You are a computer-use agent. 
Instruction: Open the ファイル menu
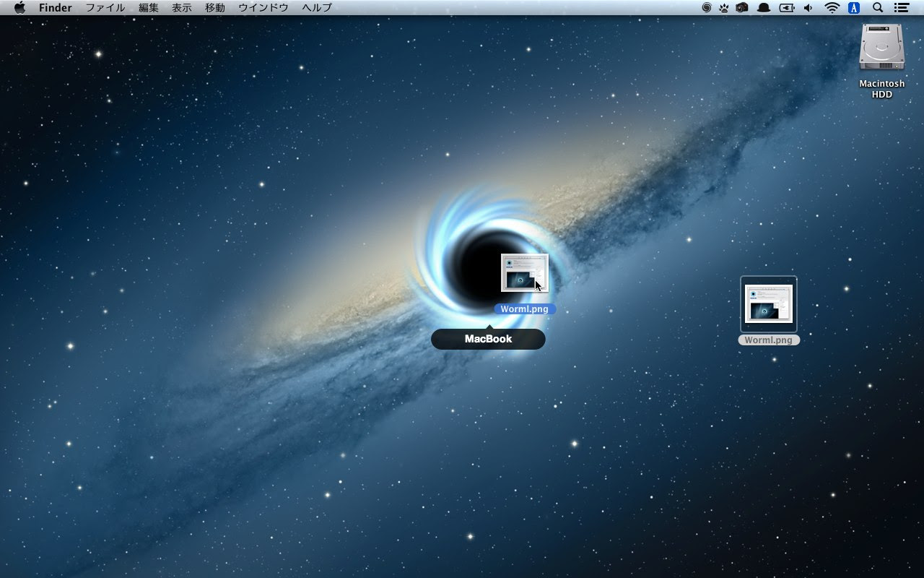pyautogui.click(x=105, y=8)
